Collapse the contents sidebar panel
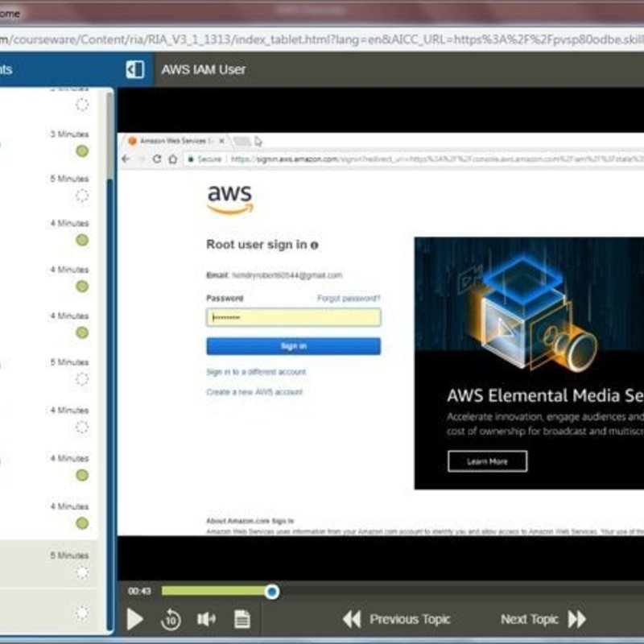The image size is (644, 644). [x=135, y=69]
